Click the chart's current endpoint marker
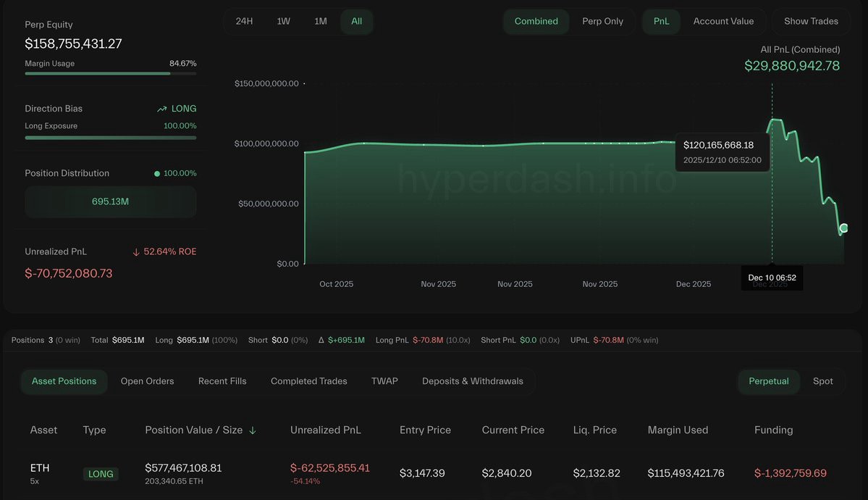 point(843,228)
